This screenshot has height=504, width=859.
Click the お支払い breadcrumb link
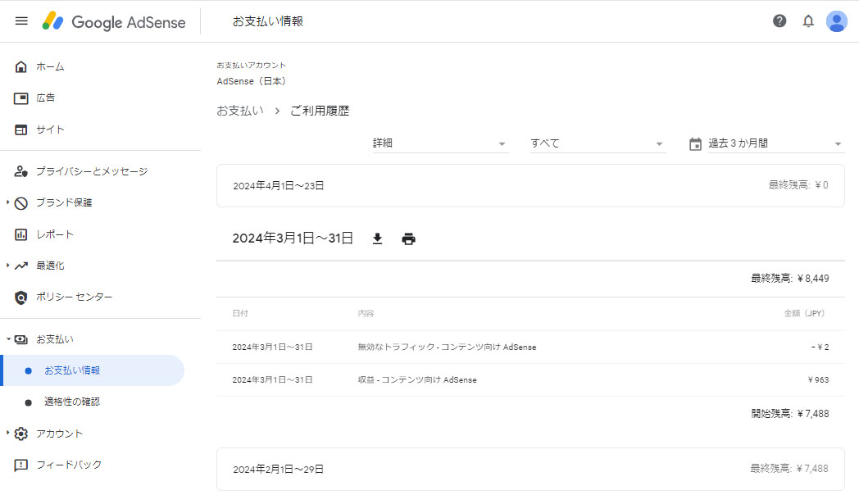(x=239, y=111)
